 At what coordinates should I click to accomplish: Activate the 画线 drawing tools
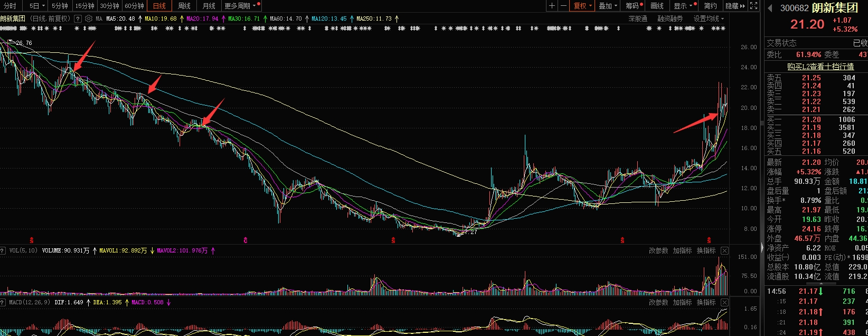(657, 6)
